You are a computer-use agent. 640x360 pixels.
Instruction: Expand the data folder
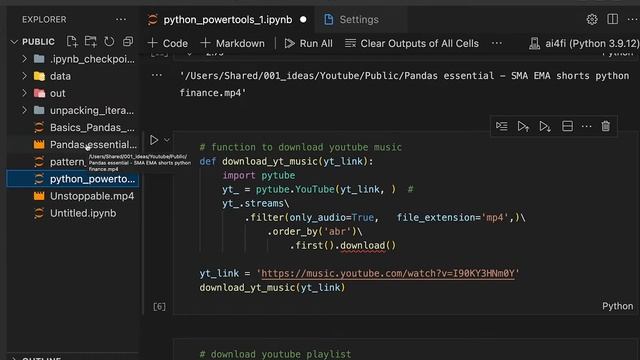pyautogui.click(x=24, y=76)
